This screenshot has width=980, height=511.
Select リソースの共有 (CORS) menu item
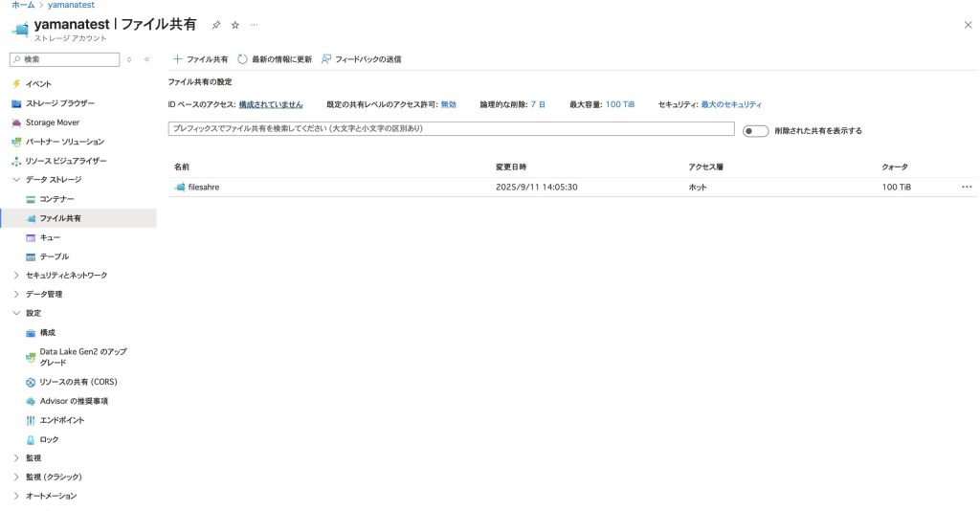pos(78,382)
